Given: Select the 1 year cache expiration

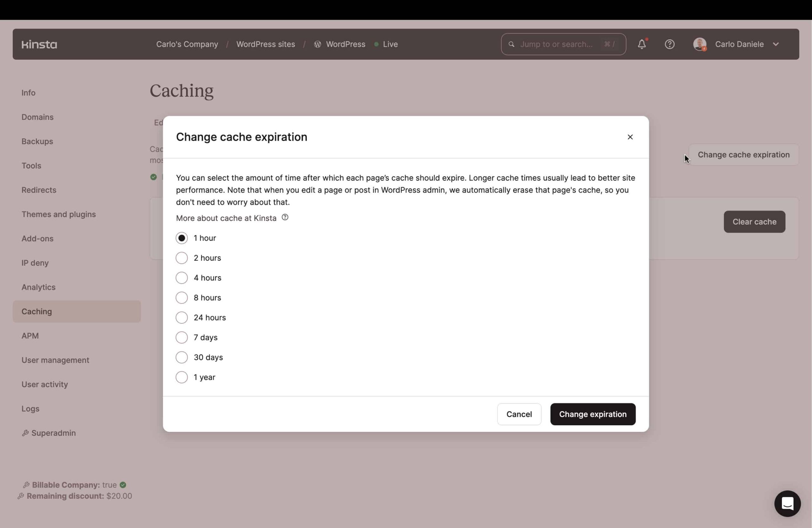Looking at the screenshot, I should [x=182, y=377].
